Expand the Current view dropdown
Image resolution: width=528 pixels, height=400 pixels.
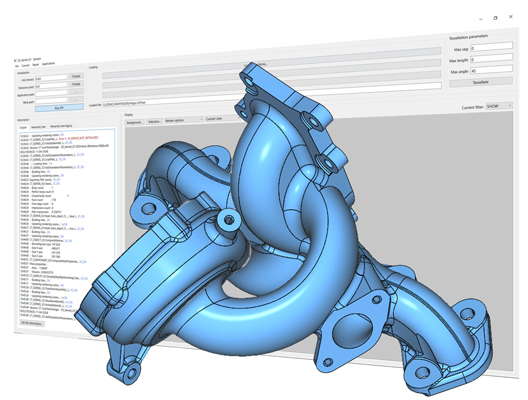pyautogui.click(x=222, y=119)
